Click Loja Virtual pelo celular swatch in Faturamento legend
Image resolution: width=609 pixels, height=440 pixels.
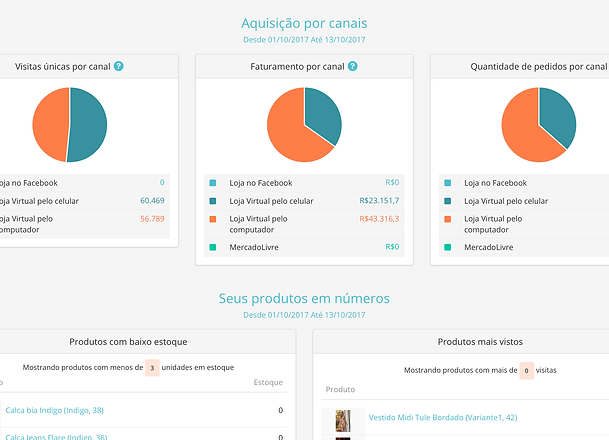coord(213,201)
